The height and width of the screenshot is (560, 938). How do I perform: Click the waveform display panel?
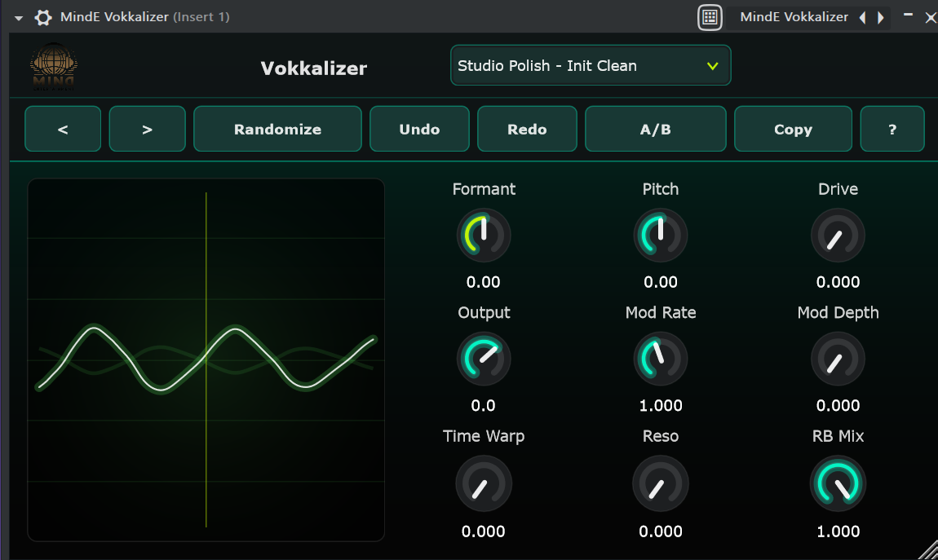[x=206, y=359]
